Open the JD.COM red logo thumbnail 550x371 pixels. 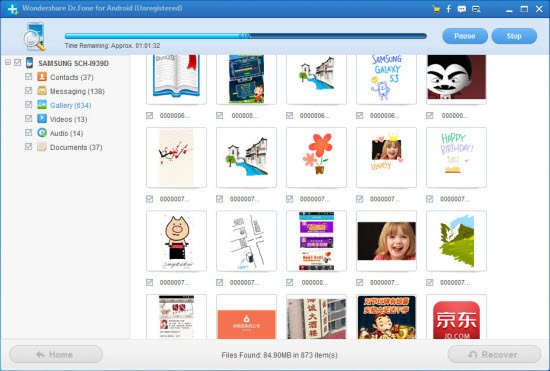456,317
